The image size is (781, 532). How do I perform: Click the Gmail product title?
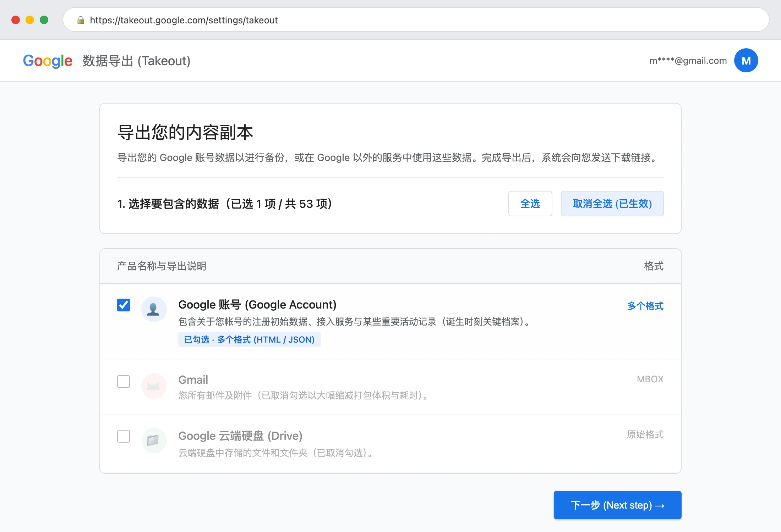(193, 380)
